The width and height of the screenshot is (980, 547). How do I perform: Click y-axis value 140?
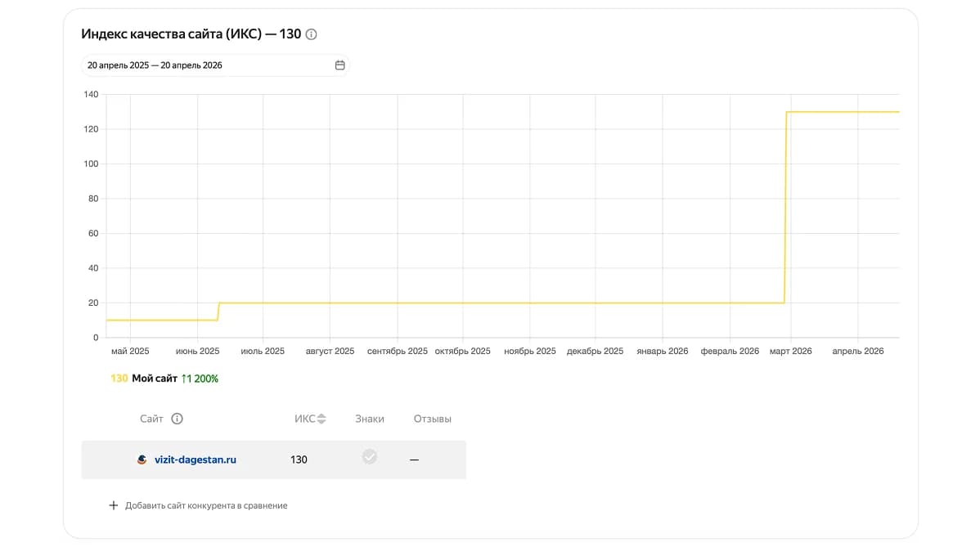tap(92, 94)
